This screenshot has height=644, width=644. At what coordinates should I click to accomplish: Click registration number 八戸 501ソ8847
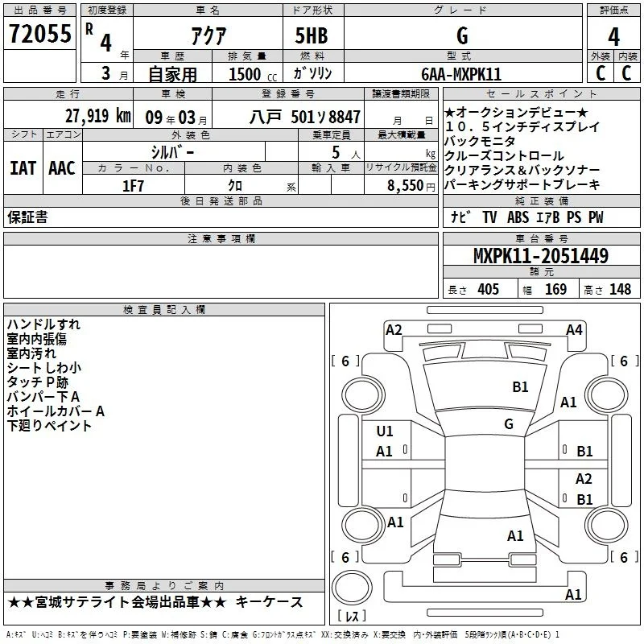tap(305, 117)
